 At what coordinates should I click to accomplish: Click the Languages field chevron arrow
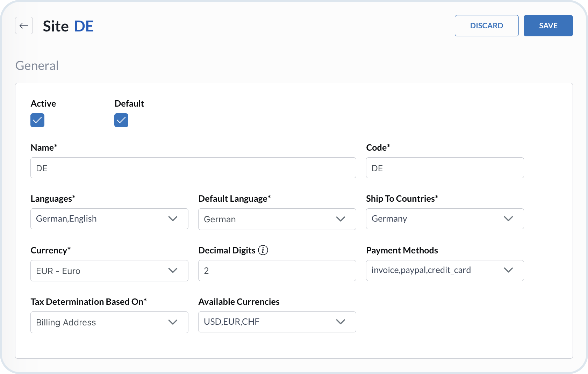173,219
